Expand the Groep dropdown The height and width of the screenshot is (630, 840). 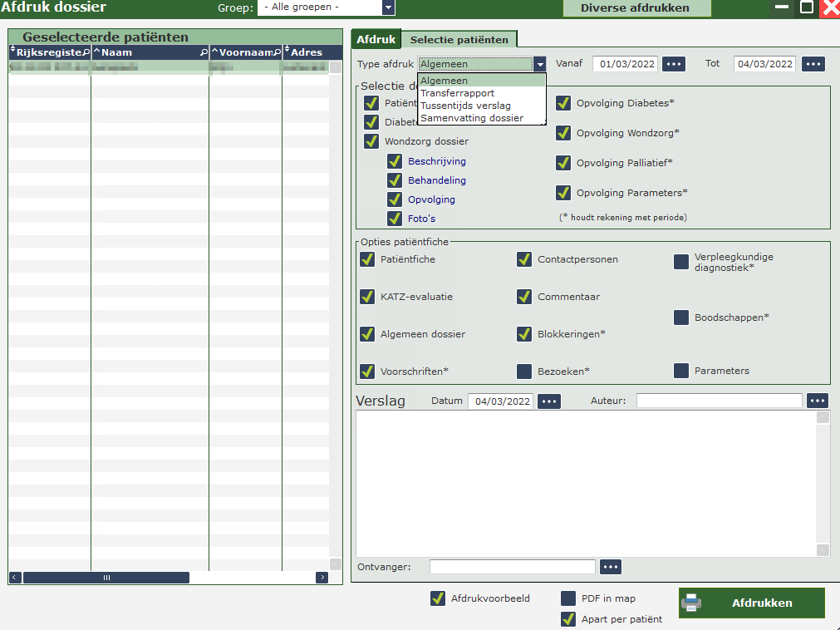coord(388,7)
